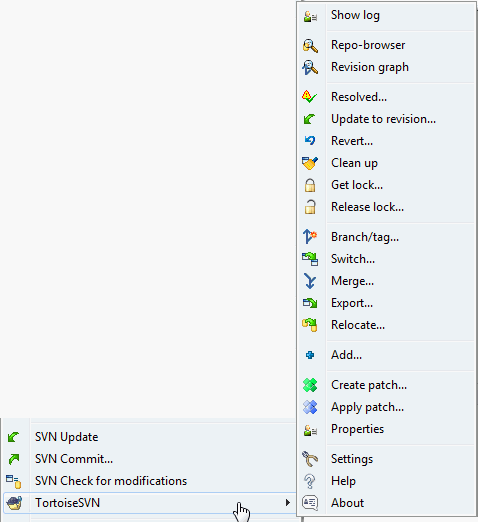
Task: Click the Show log icon
Action: point(310,16)
